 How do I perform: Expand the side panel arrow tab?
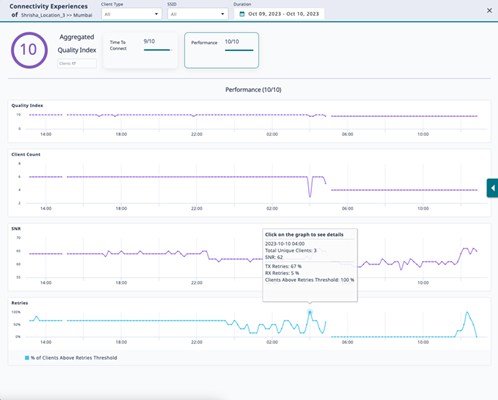[492, 188]
